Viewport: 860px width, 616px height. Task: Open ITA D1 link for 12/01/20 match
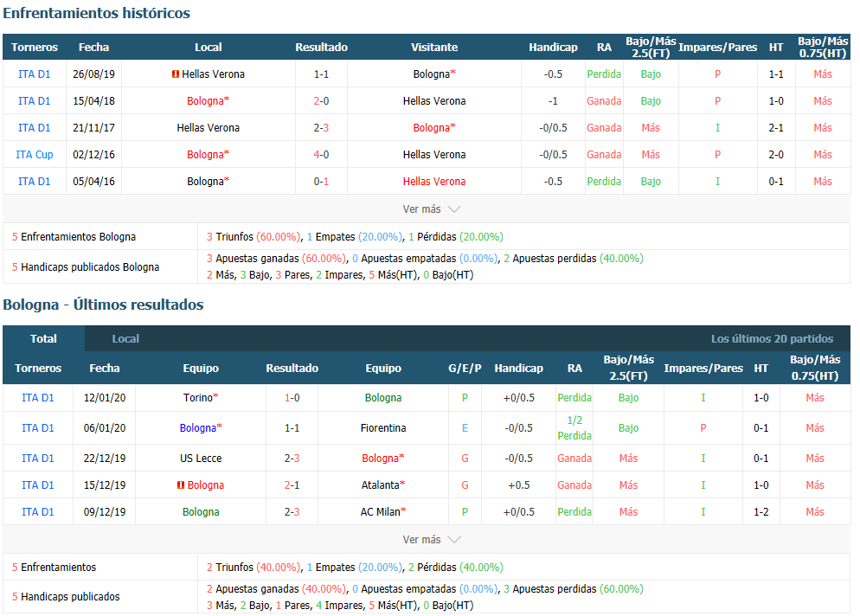tap(38, 398)
